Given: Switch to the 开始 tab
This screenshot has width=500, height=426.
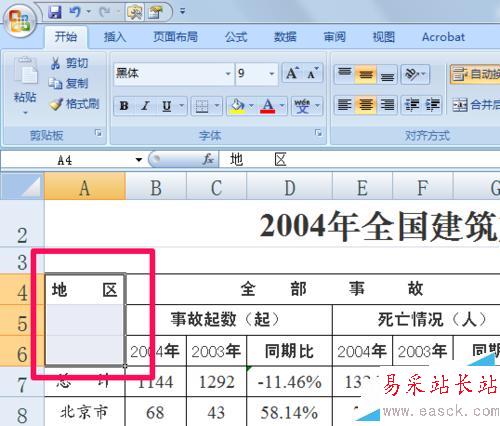Looking at the screenshot, I should (66, 37).
